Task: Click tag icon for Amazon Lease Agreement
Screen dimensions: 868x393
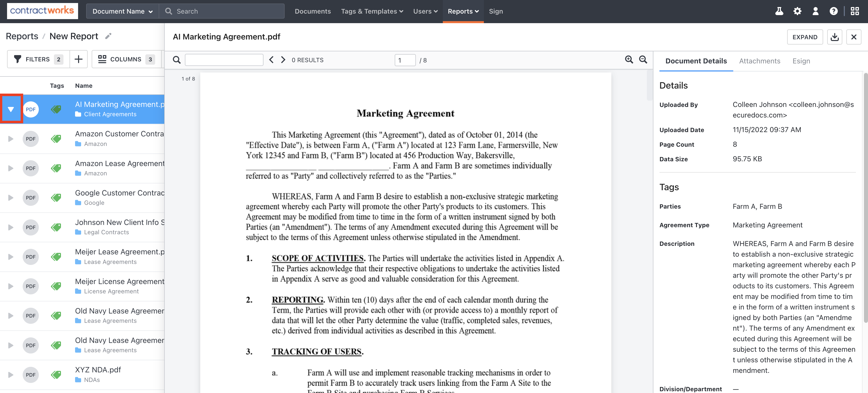Action: (x=56, y=168)
